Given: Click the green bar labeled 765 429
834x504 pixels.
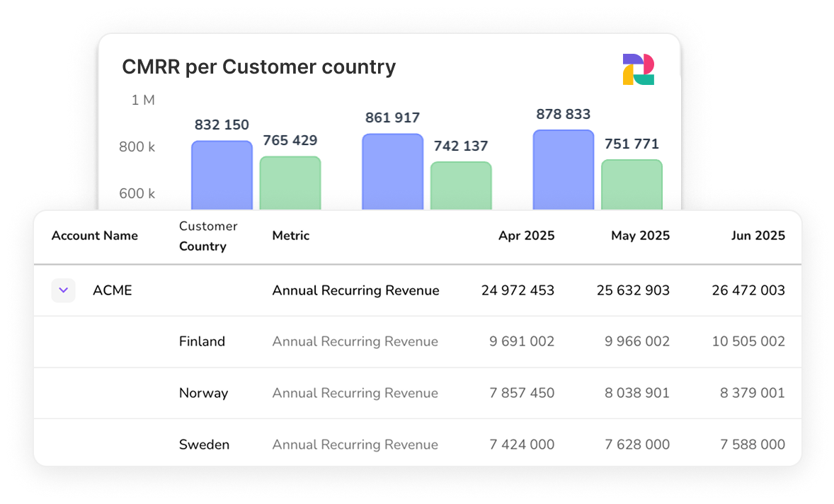Looking at the screenshot, I should pyautogui.click(x=290, y=183).
